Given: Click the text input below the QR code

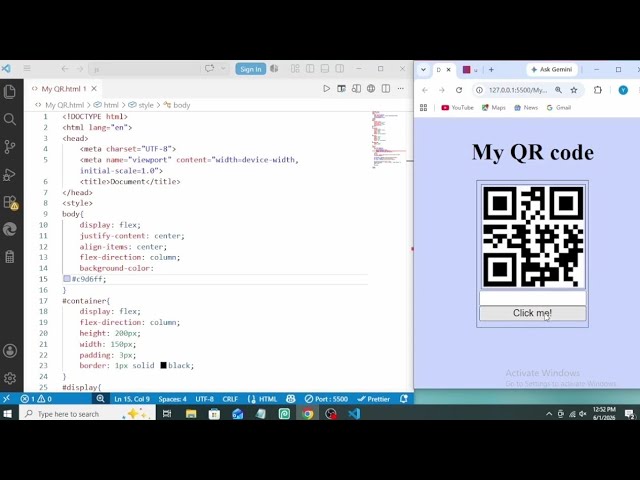Looking at the screenshot, I should point(532,298).
